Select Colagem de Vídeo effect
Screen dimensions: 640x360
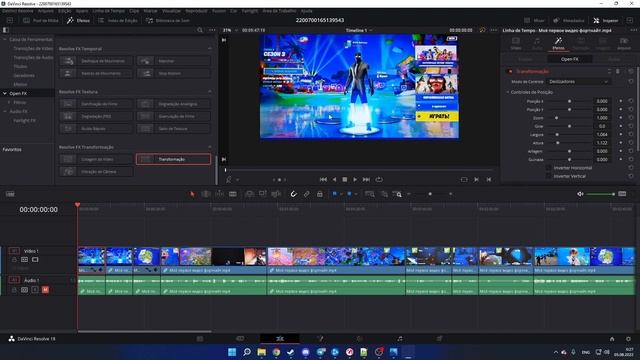coord(96,159)
